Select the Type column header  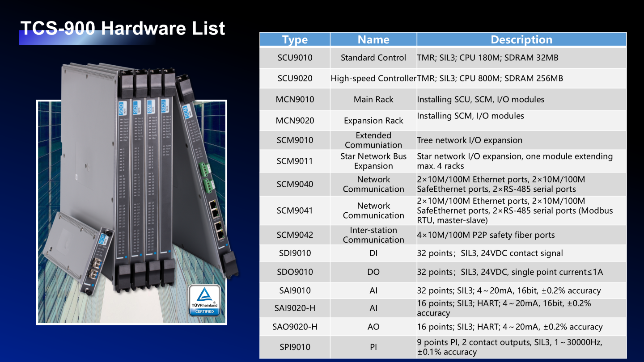tap(295, 40)
